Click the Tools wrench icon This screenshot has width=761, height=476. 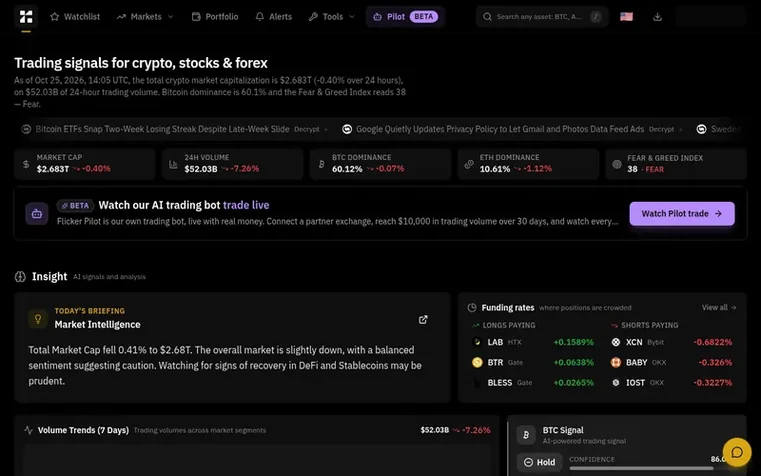point(313,17)
